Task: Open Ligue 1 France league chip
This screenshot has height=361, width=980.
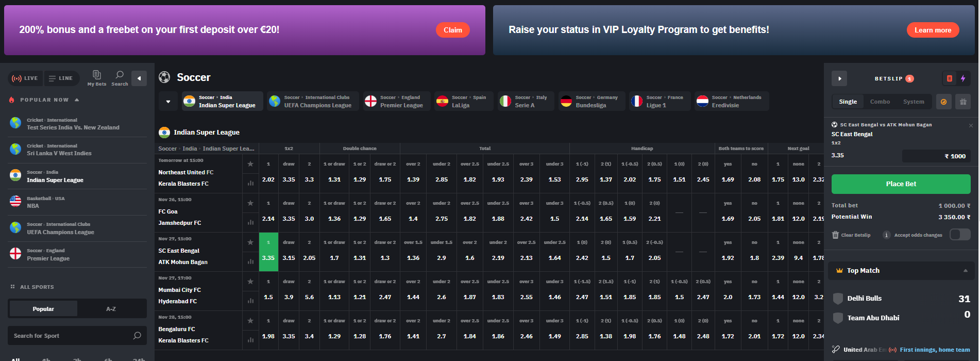Action: pos(660,101)
